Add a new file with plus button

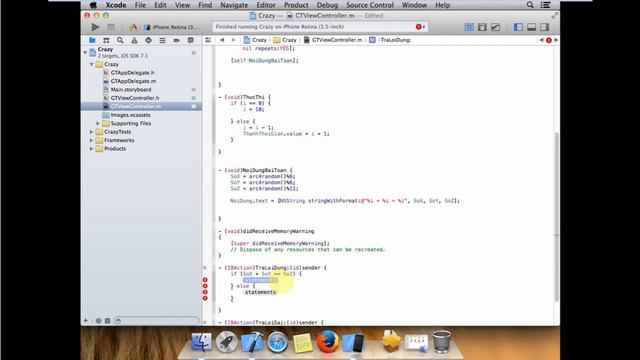point(86,321)
